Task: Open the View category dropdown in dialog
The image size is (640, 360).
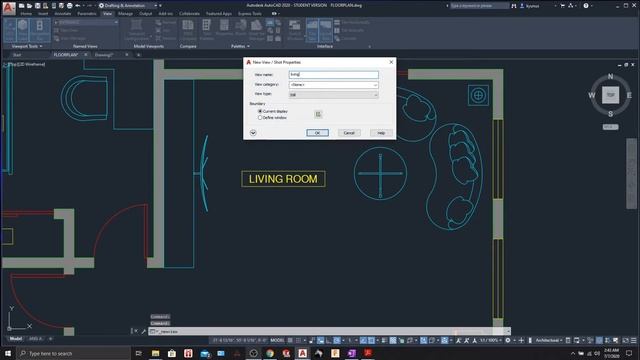Action: (x=333, y=84)
